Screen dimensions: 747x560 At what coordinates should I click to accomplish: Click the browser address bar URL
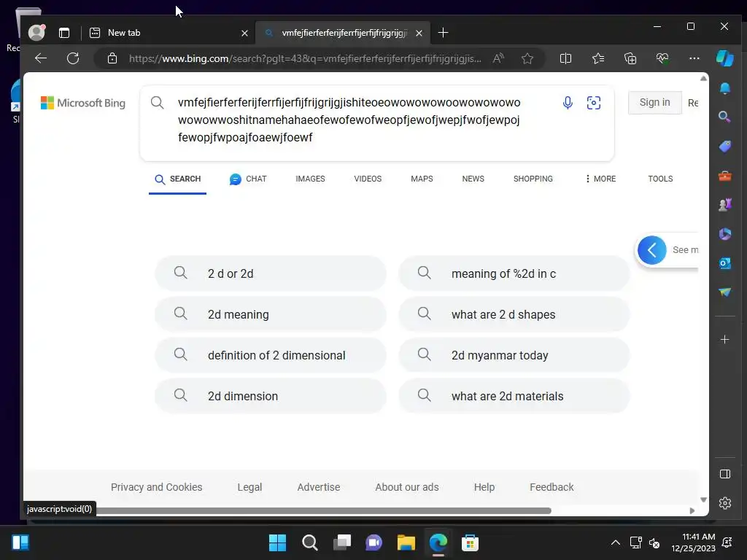point(305,58)
